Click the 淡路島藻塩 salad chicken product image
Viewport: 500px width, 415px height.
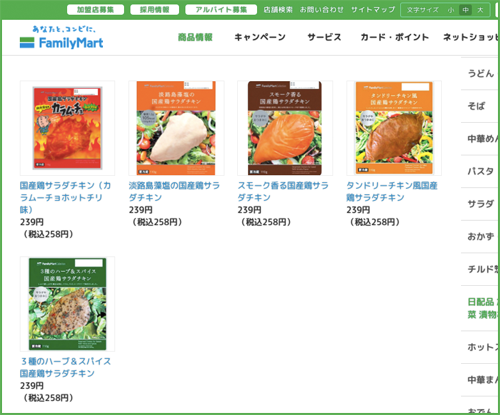coord(176,128)
